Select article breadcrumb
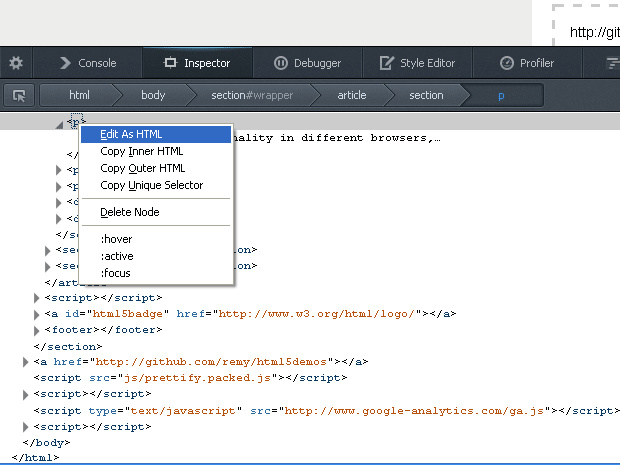The height and width of the screenshot is (465, 620). point(352,95)
